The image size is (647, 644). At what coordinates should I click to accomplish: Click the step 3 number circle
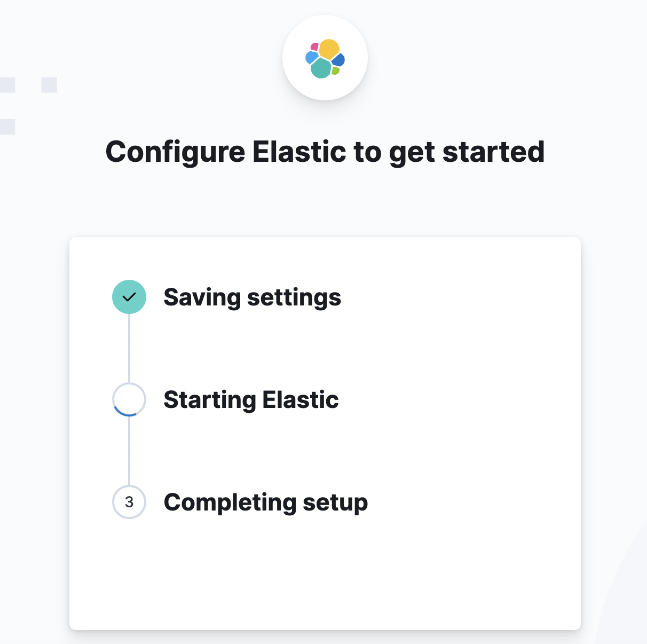129,502
